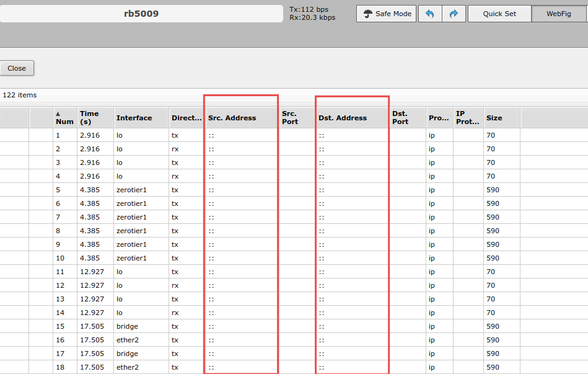Click tx direction in row 1
The width and height of the screenshot is (588, 374).
[x=175, y=135]
